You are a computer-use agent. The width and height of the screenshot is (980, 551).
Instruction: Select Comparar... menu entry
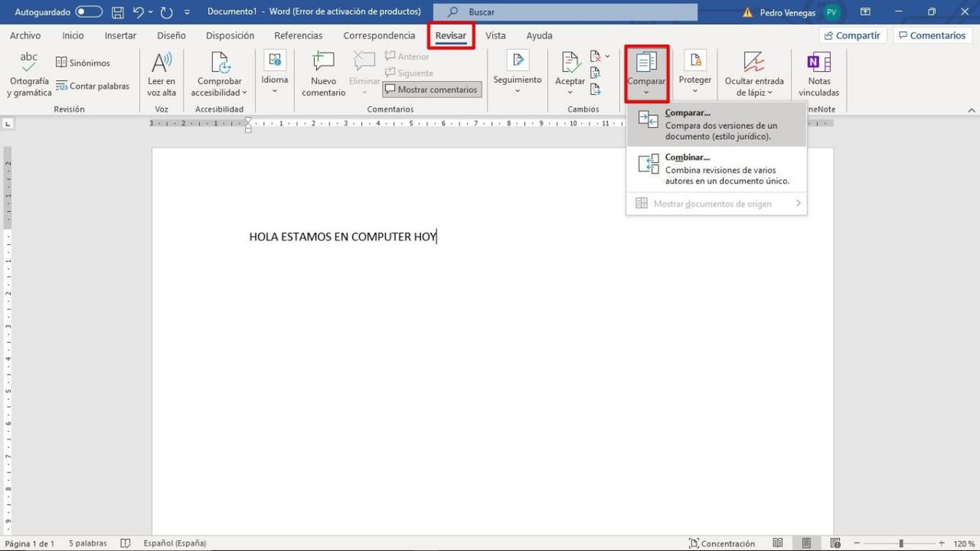[716, 124]
